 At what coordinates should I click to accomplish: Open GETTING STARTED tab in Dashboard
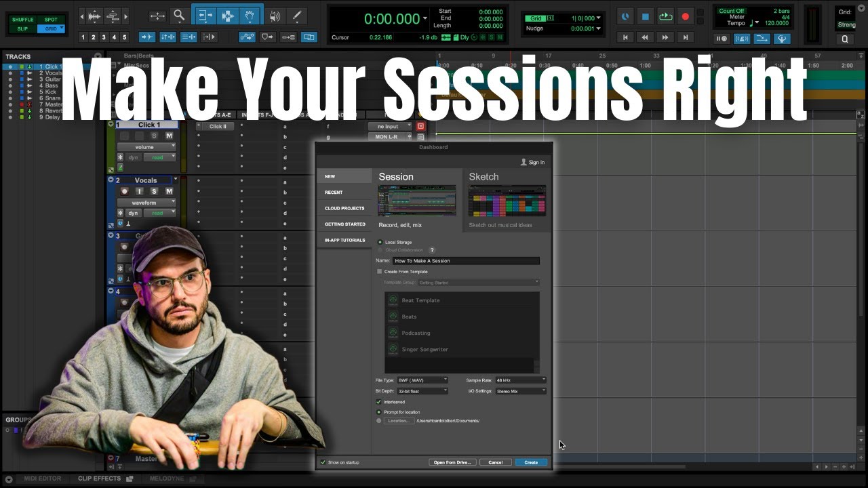(344, 224)
